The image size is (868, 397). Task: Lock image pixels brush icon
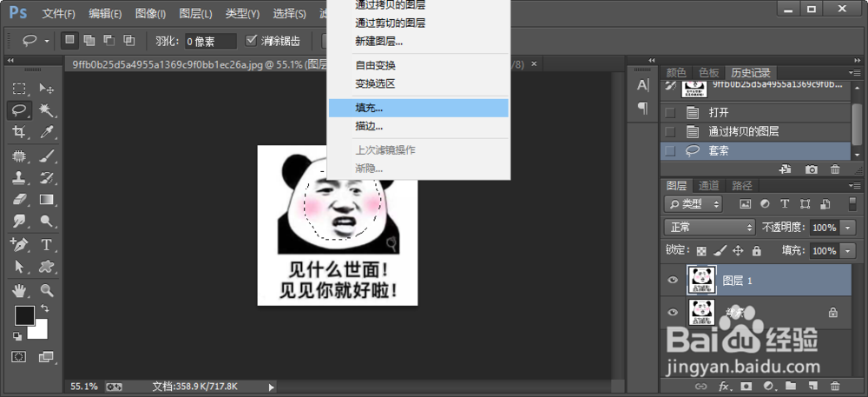(x=720, y=250)
